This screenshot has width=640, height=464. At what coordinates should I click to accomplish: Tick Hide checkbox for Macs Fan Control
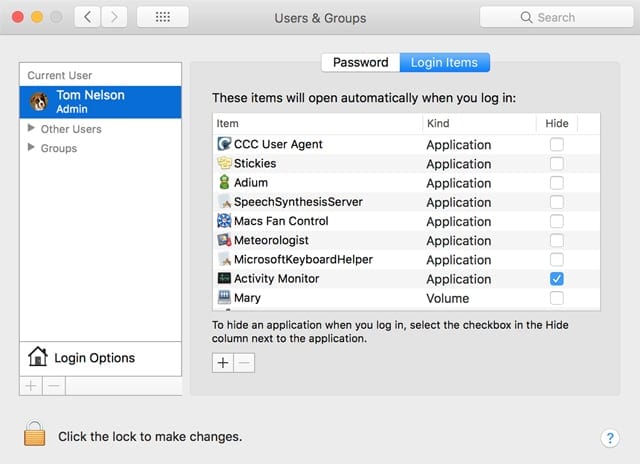(x=557, y=221)
